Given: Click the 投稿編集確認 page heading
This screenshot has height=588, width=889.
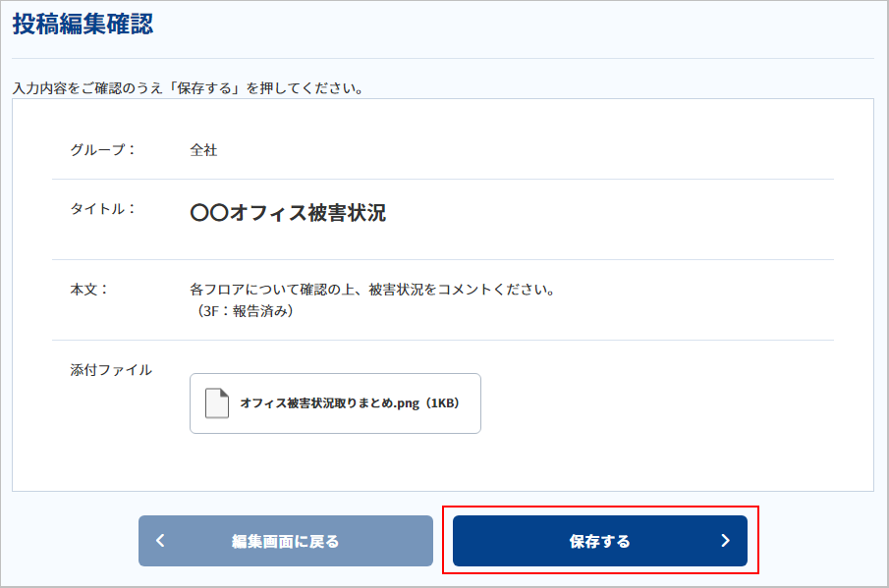Looking at the screenshot, I should [83, 25].
